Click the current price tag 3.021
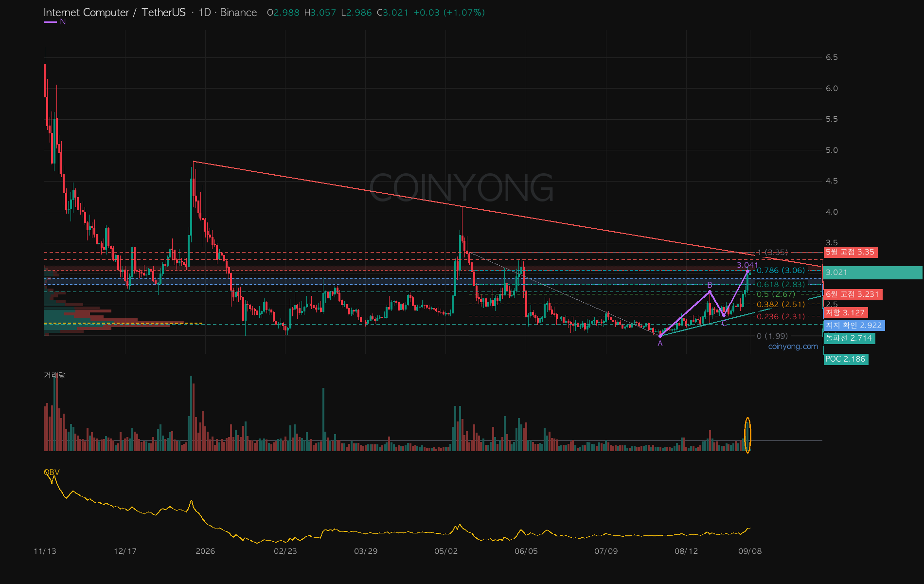This screenshot has height=584, width=924. tap(872, 273)
